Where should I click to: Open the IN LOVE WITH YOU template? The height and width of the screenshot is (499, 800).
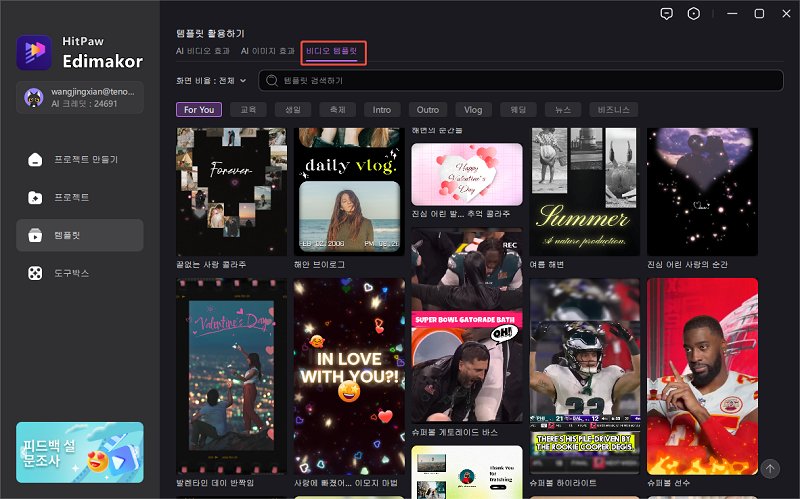click(349, 377)
